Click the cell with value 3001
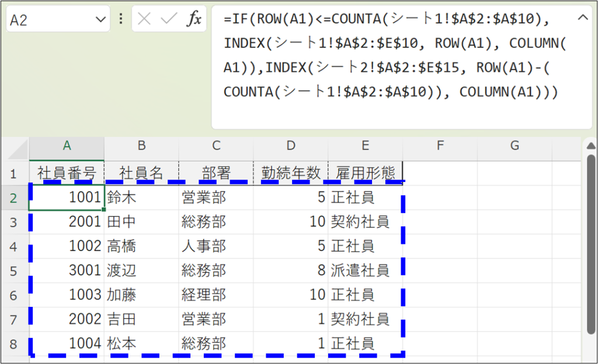Image resolution: width=598 pixels, height=364 pixels. (67, 270)
